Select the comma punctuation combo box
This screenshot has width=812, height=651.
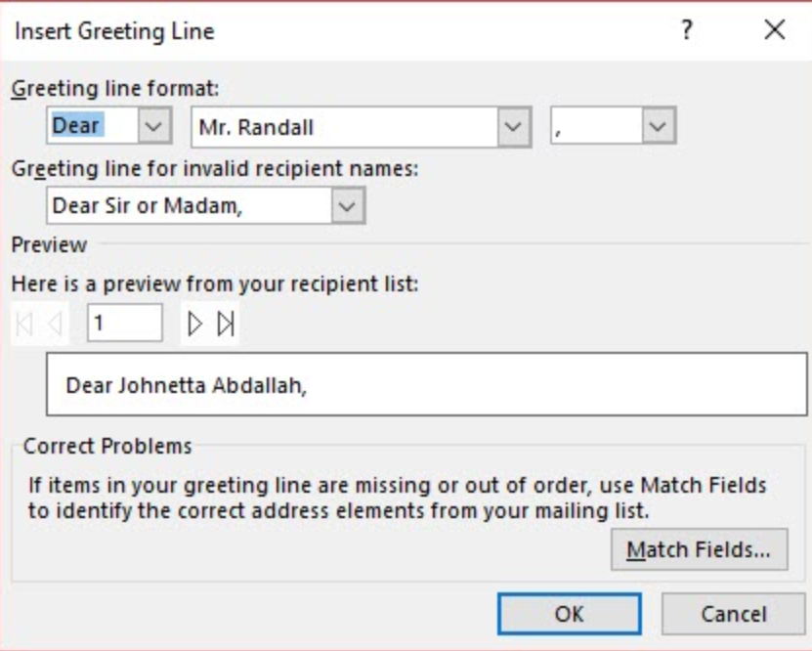(597, 126)
